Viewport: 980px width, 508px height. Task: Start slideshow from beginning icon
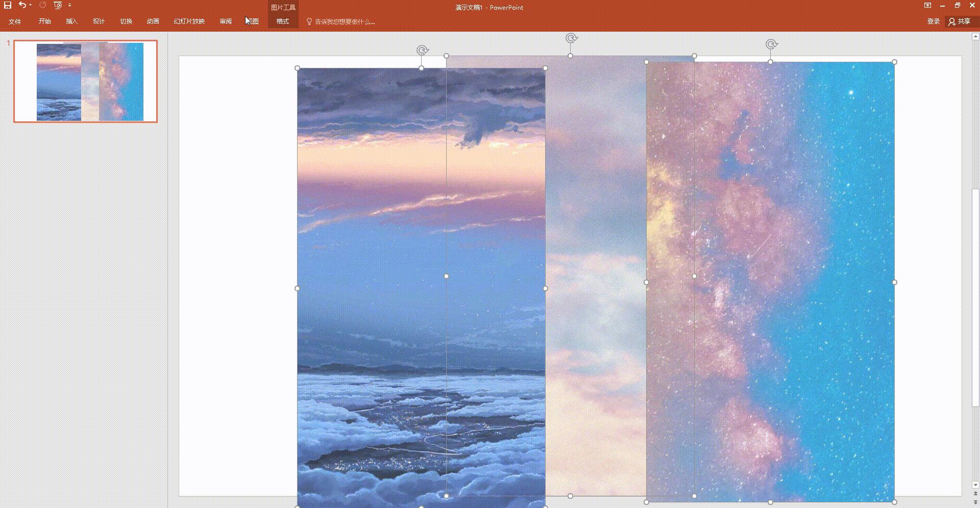click(x=58, y=5)
